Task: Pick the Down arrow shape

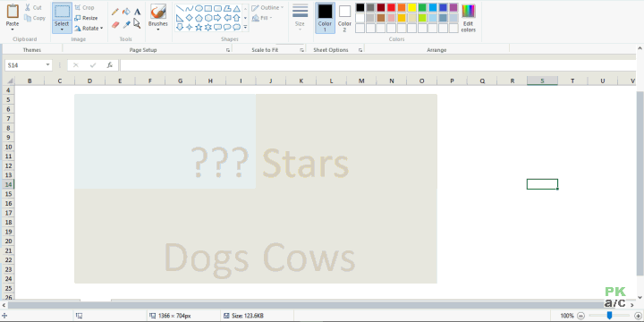Action: point(180,27)
